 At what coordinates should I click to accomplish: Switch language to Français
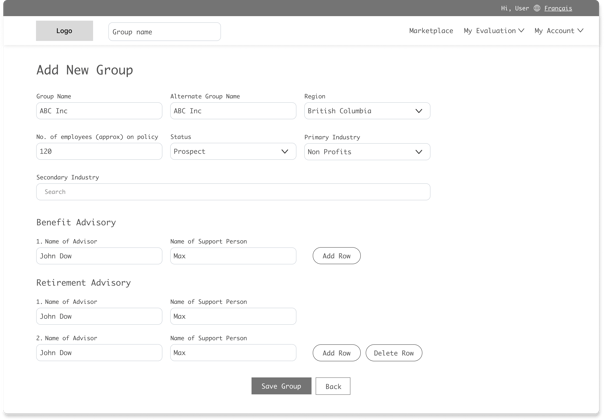click(x=558, y=8)
